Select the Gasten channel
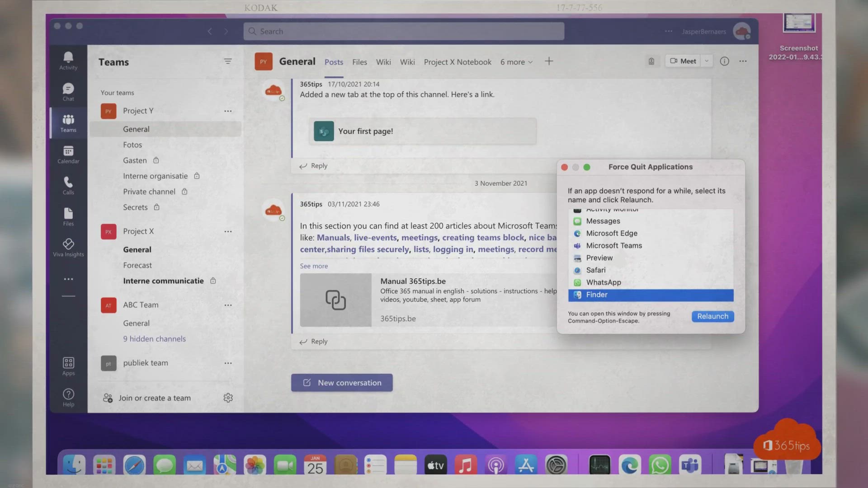The image size is (868, 488). click(135, 160)
